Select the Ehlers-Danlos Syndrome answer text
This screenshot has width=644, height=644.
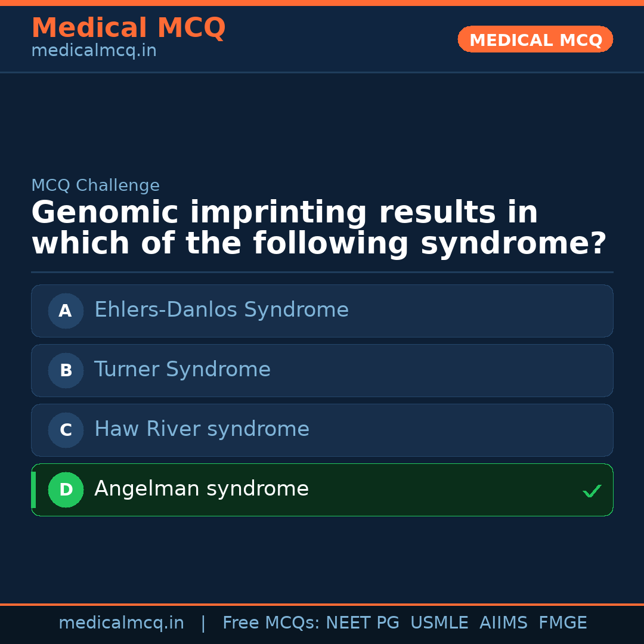coord(221,310)
